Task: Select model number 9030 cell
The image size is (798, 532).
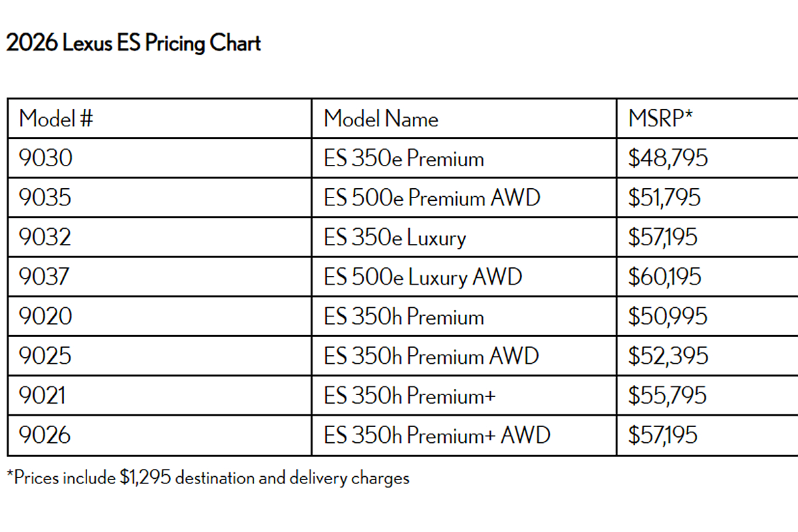Action: tap(45, 158)
